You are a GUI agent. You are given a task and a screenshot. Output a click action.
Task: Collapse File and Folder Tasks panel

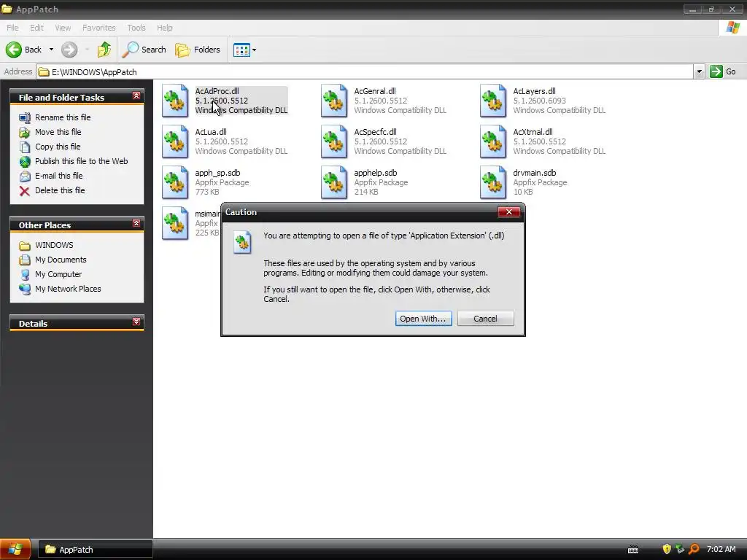coord(136,96)
